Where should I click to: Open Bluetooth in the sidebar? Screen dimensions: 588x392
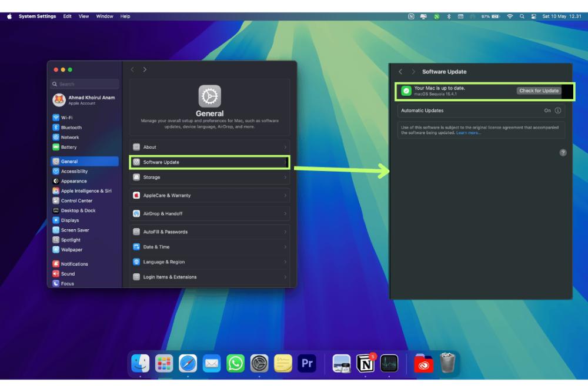[x=84, y=128]
